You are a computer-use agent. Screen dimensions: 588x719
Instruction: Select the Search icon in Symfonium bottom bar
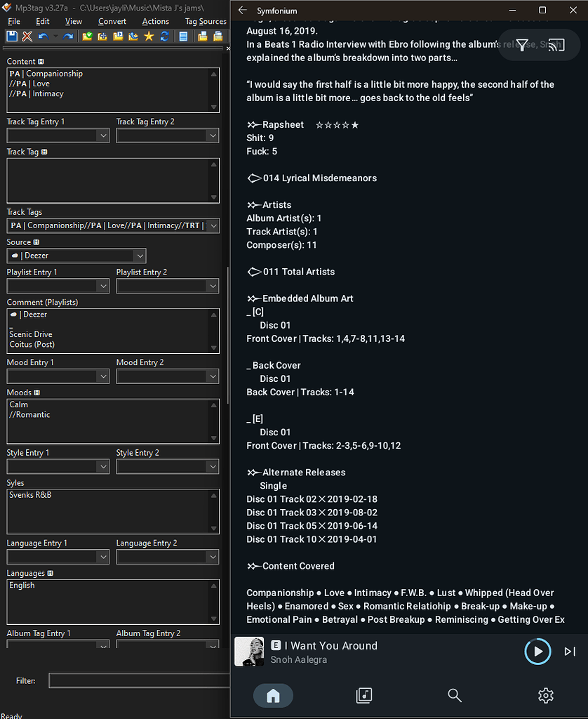coord(455,695)
